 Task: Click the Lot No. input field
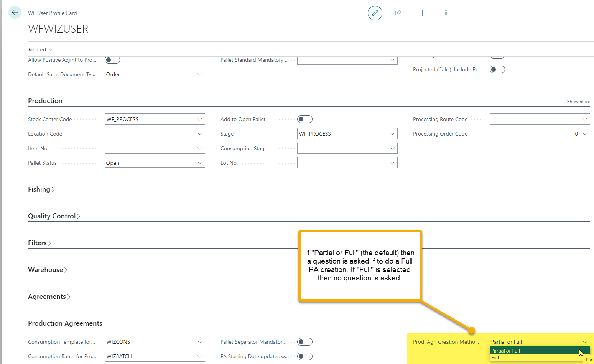[343, 163]
